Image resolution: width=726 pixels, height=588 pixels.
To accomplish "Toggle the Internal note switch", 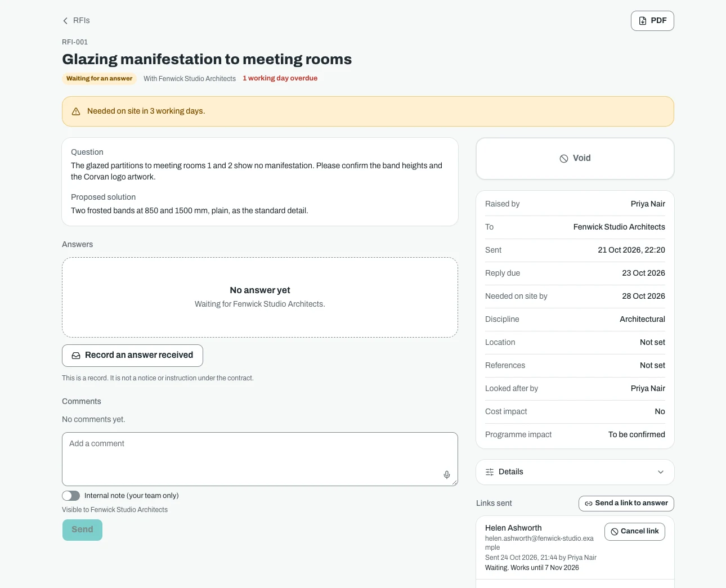I will (71, 496).
